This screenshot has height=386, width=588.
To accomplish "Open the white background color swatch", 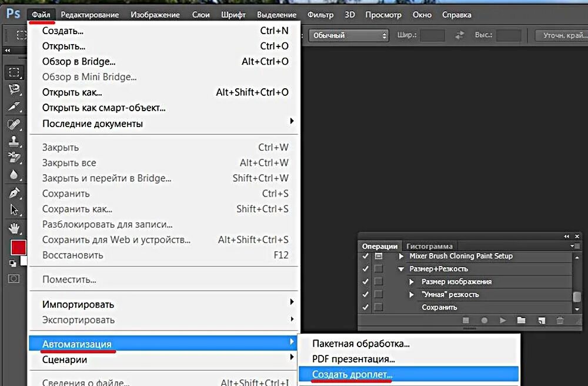I will [24, 261].
